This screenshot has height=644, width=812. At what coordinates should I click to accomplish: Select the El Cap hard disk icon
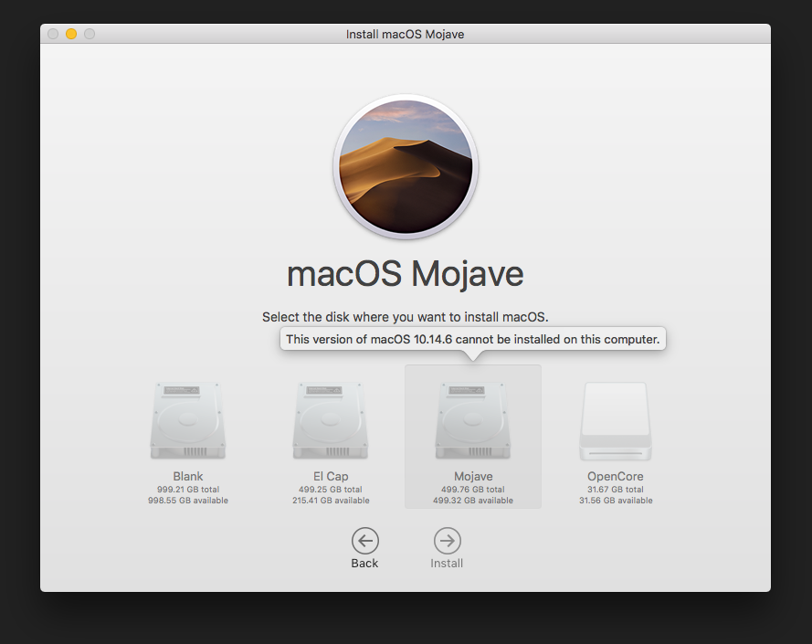coord(331,421)
